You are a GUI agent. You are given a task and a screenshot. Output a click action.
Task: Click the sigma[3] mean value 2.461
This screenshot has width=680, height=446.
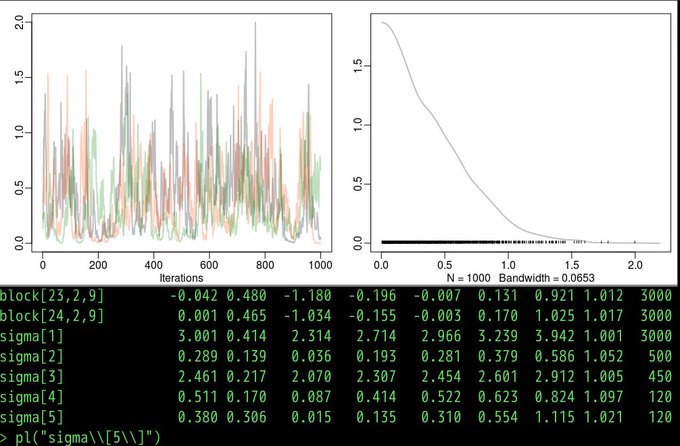pos(198,376)
